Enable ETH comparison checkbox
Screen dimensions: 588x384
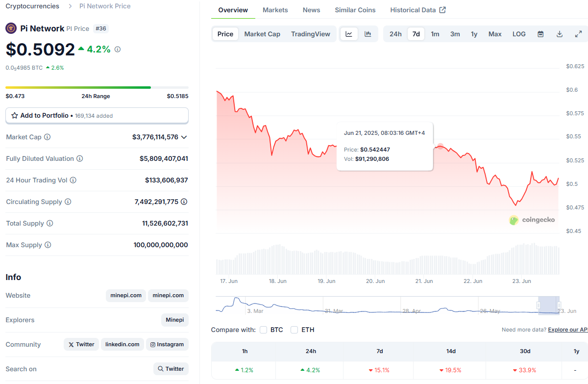(294, 330)
